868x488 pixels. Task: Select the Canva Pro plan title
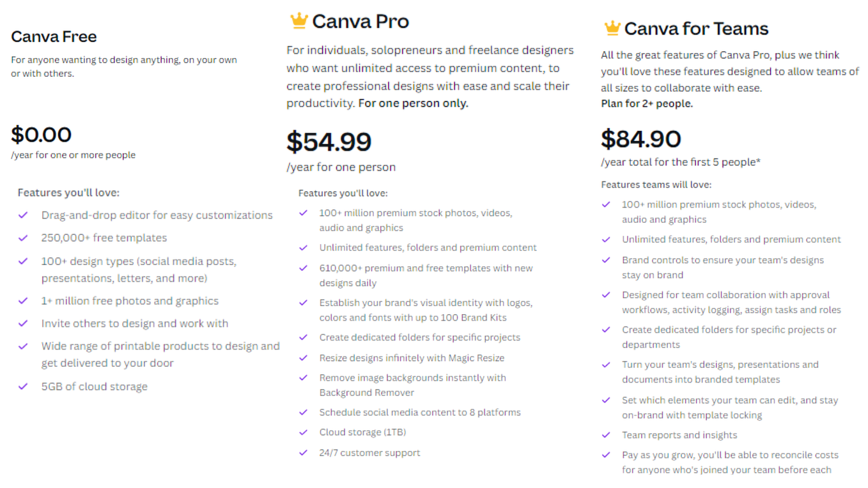click(x=360, y=21)
